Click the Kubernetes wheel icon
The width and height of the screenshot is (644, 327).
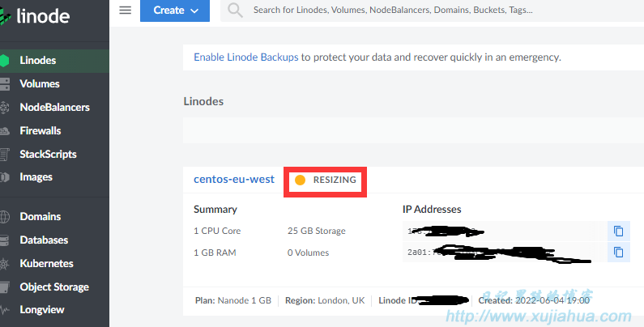click(x=5, y=264)
